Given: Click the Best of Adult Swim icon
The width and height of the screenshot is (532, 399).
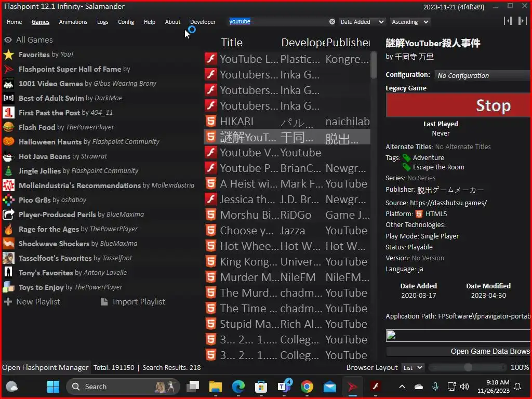Looking at the screenshot, I should [8, 98].
